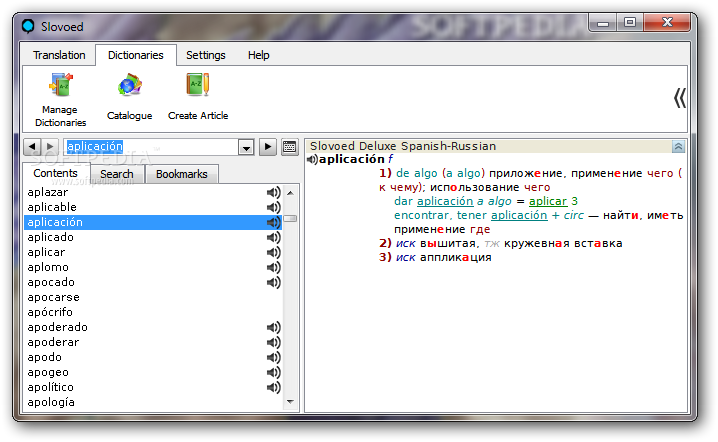This screenshot has width=718, height=442.
Task: Play audio for apoderado
Action: pos(273,327)
